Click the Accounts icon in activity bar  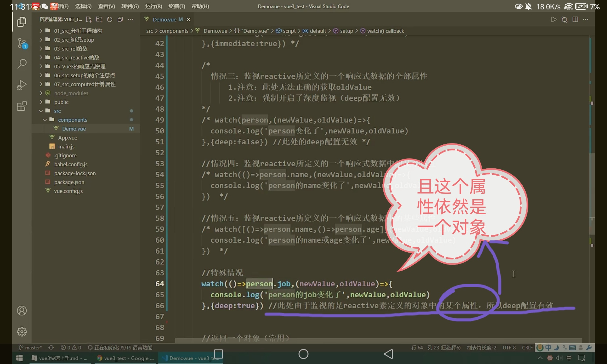(22, 311)
